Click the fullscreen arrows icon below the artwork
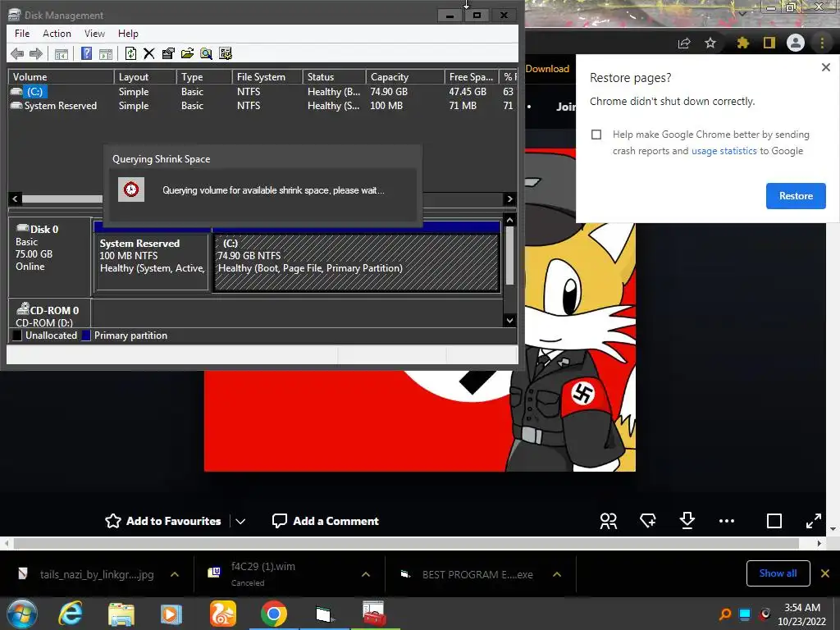The image size is (840, 630). (813, 521)
